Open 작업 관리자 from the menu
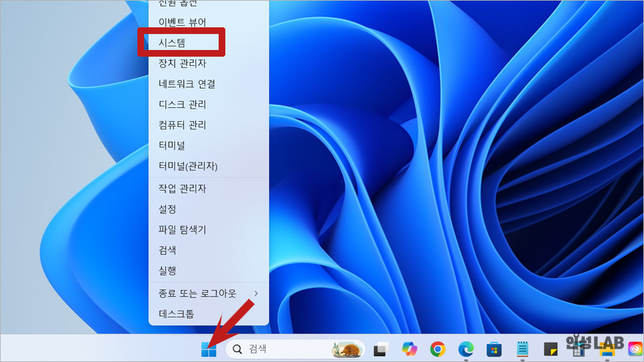The height and width of the screenshot is (362, 644). 209,189
